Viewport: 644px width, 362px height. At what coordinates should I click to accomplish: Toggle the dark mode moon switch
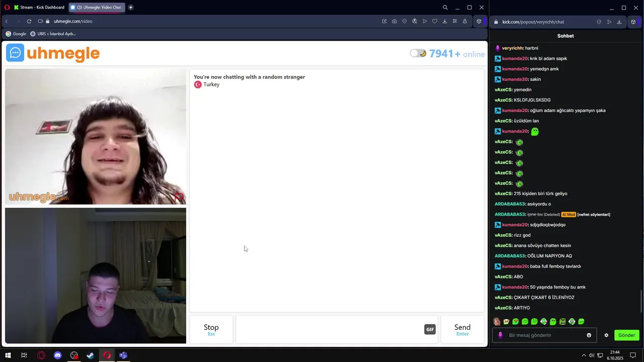pyautogui.click(x=418, y=53)
